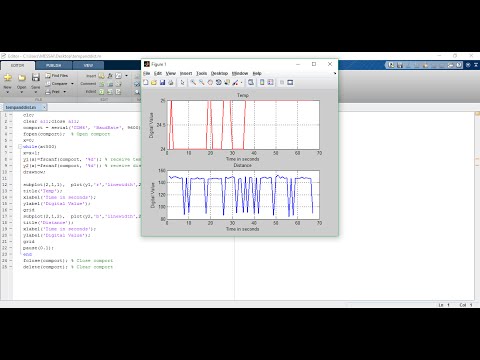Expand the New button dropdown arrow

pyautogui.click(x=8, y=92)
